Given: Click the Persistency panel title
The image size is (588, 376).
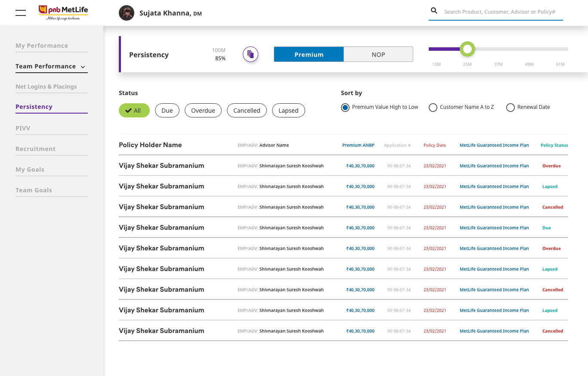Looking at the screenshot, I should pos(149,55).
